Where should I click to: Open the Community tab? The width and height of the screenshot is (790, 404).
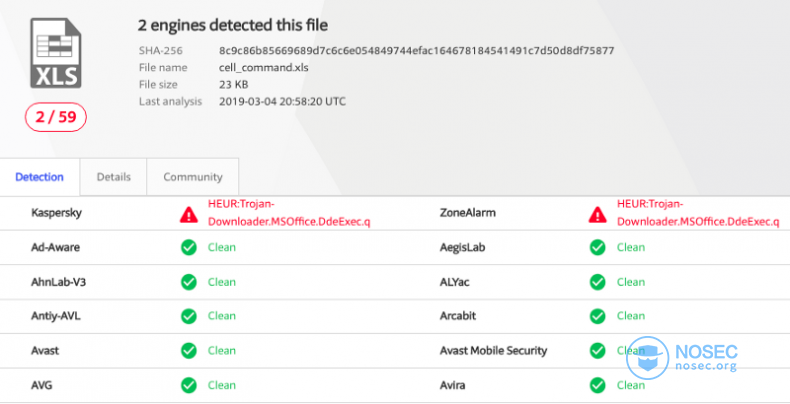(x=192, y=177)
